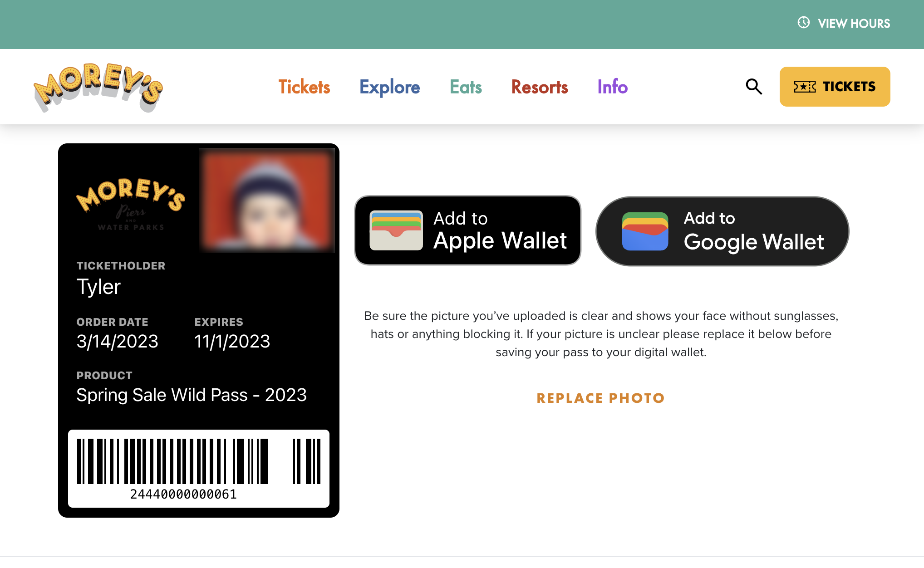Click the REPLACE PHOTO link

pos(600,398)
